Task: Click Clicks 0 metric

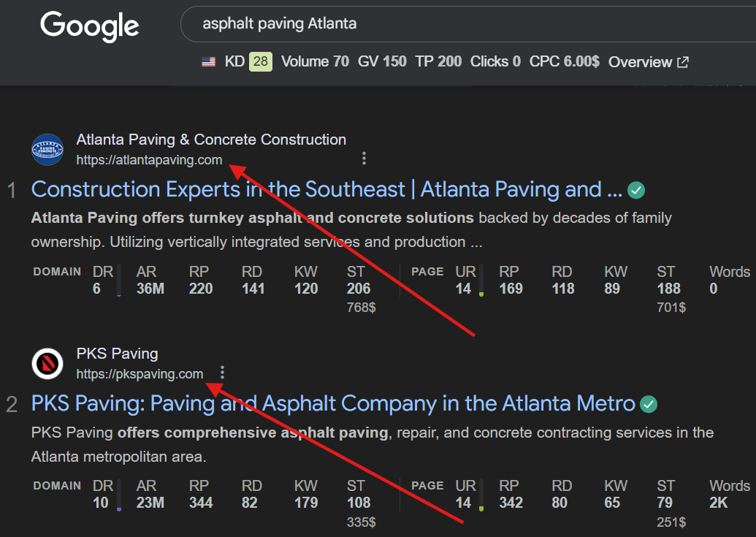Action: [x=495, y=61]
